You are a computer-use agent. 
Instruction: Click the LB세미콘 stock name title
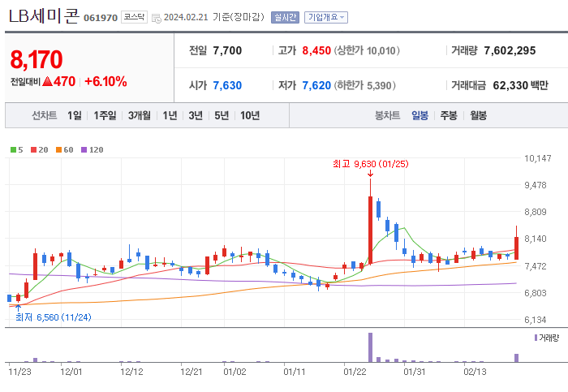click(x=44, y=16)
